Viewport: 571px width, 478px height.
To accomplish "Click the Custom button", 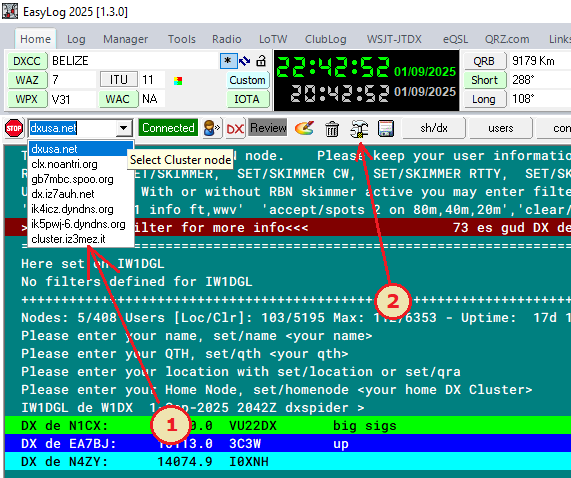I will 247,80.
